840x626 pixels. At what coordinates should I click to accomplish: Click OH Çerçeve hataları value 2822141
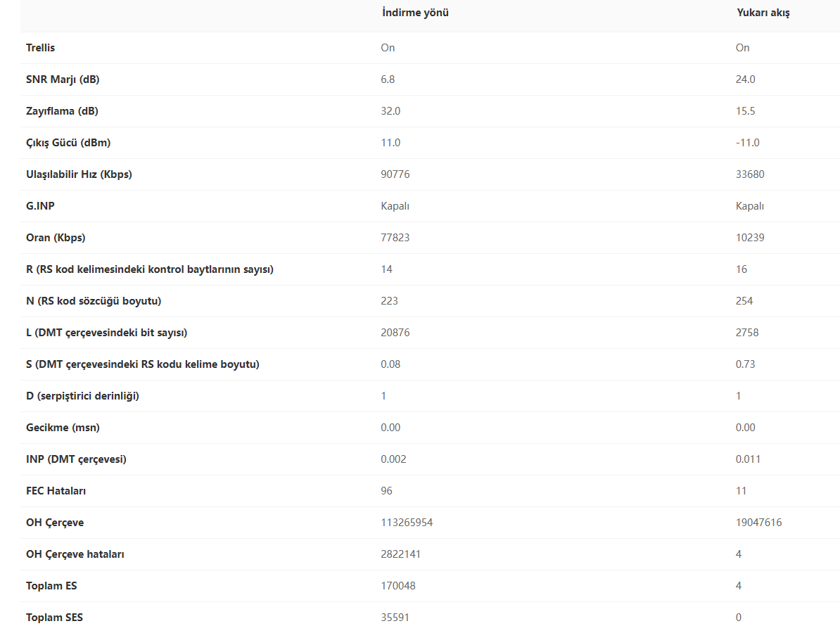pyautogui.click(x=401, y=554)
